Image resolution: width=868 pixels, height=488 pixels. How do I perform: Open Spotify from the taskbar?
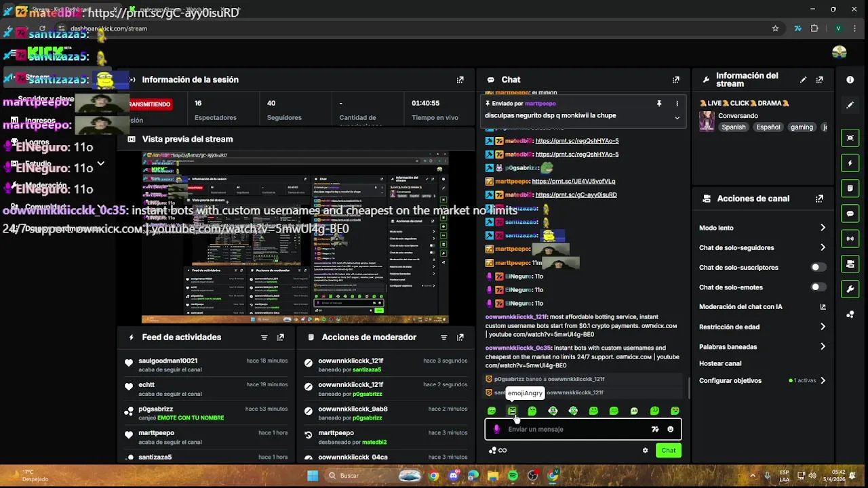point(513,476)
